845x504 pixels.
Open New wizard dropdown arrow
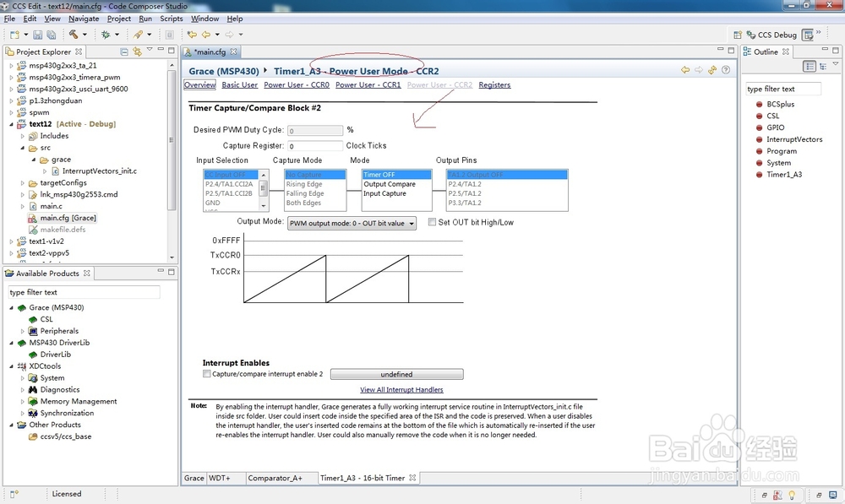(x=25, y=35)
